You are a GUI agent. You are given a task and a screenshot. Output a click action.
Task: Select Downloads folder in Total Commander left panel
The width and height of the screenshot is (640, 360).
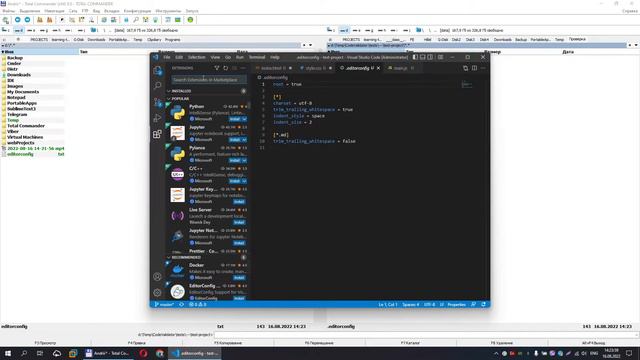point(19,75)
